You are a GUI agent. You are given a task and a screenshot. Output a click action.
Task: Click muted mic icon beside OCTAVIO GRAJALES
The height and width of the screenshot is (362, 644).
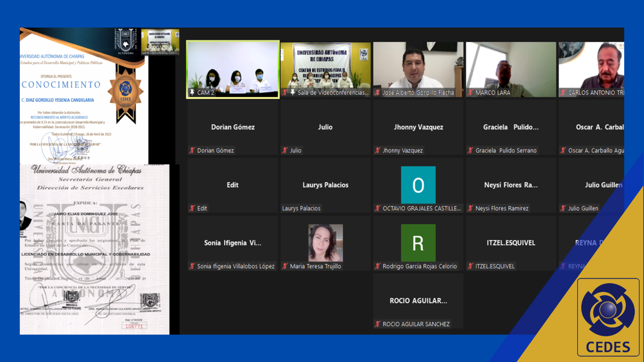coord(378,208)
